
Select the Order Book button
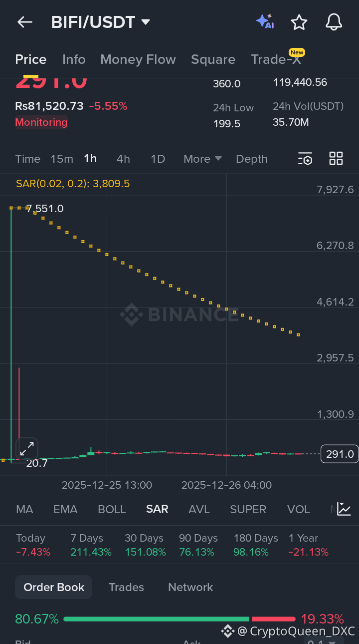pos(53,587)
